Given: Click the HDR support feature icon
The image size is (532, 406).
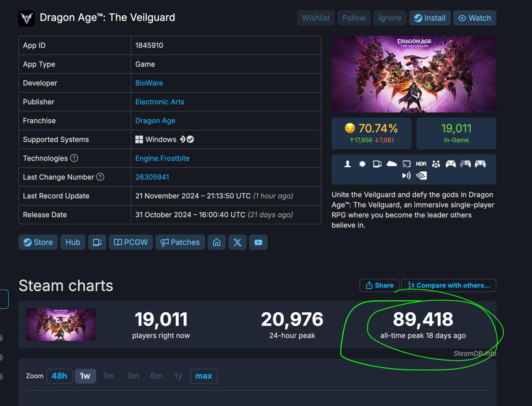Looking at the screenshot, I should (x=421, y=164).
